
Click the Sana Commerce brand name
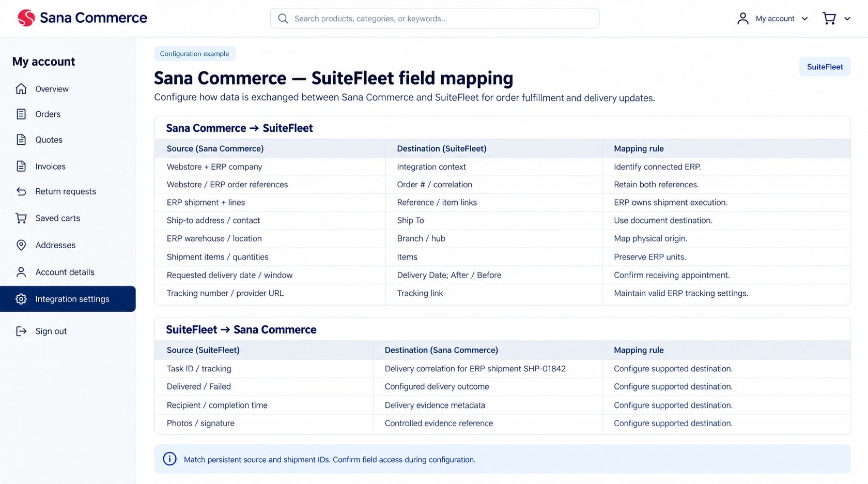94,18
